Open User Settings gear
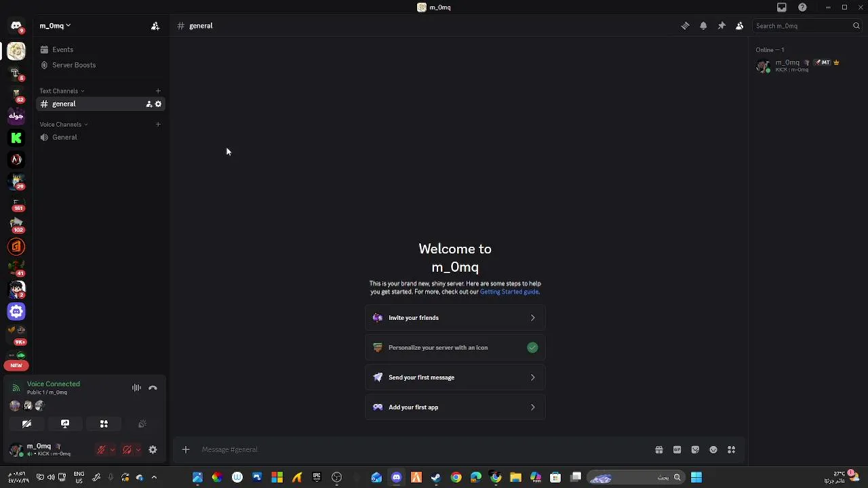This screenshot has height=488, width=868. click(153, 449)
